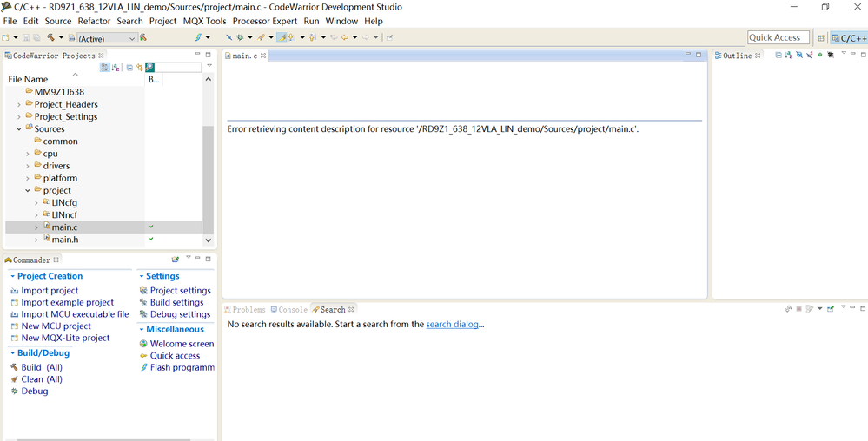
Task: Toggle Mark Occurrences highlighter icon
Action: (x=282, y=37)
